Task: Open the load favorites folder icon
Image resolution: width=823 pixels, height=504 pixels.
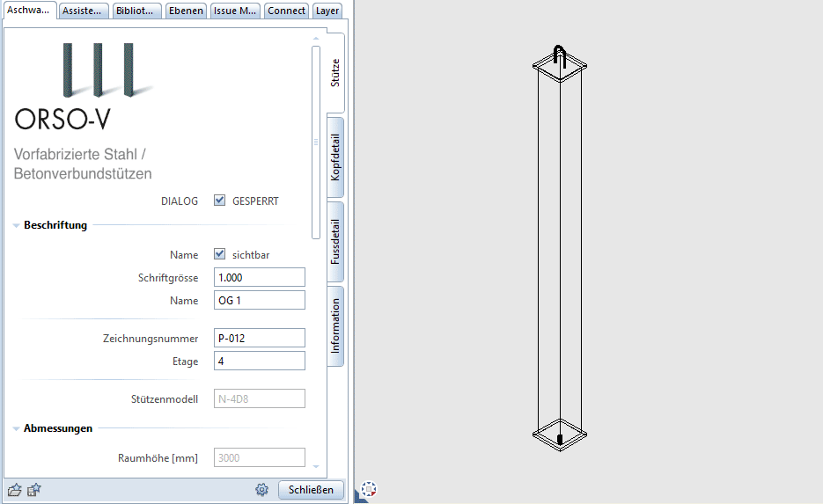Action: [15, 490]
